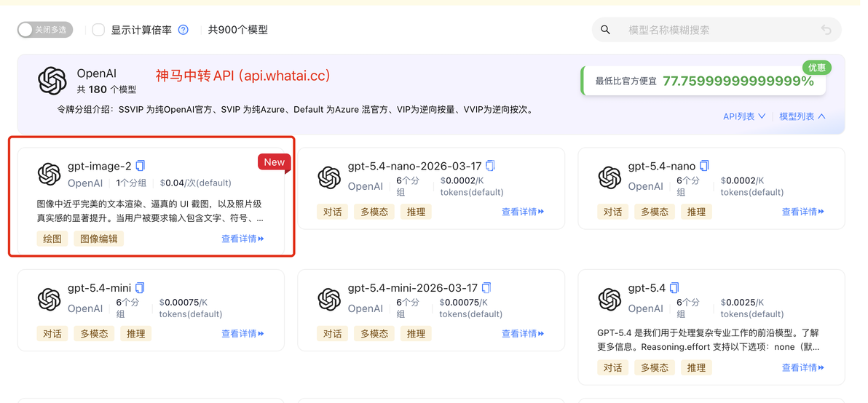Click the 推理 tag on gpt-5.4-nano card

pos(696,212)
